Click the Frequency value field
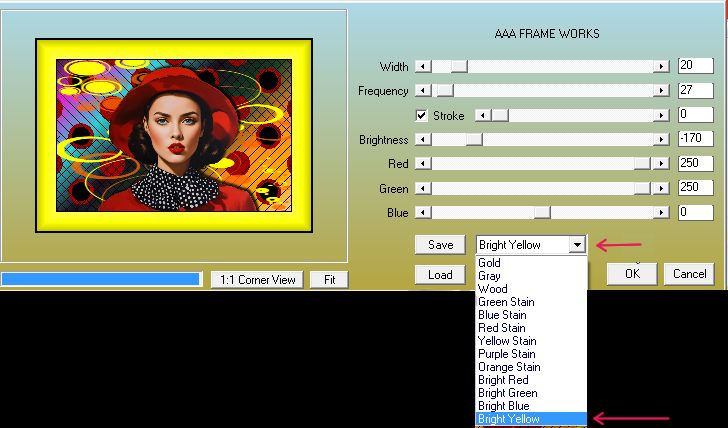 point(696,90)
